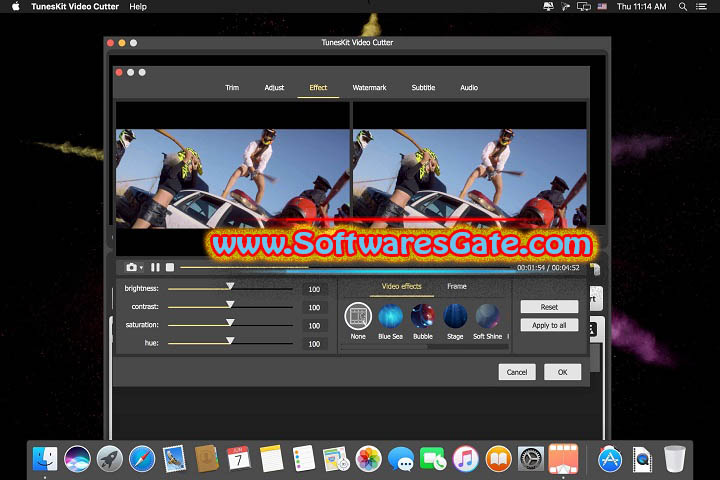The image size is (720, 480).
Task: Open iBooks from the dock
Action: pos(498,458)
